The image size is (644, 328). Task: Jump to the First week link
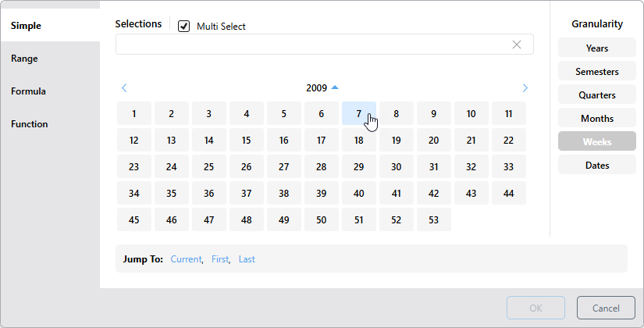point(220,259)
